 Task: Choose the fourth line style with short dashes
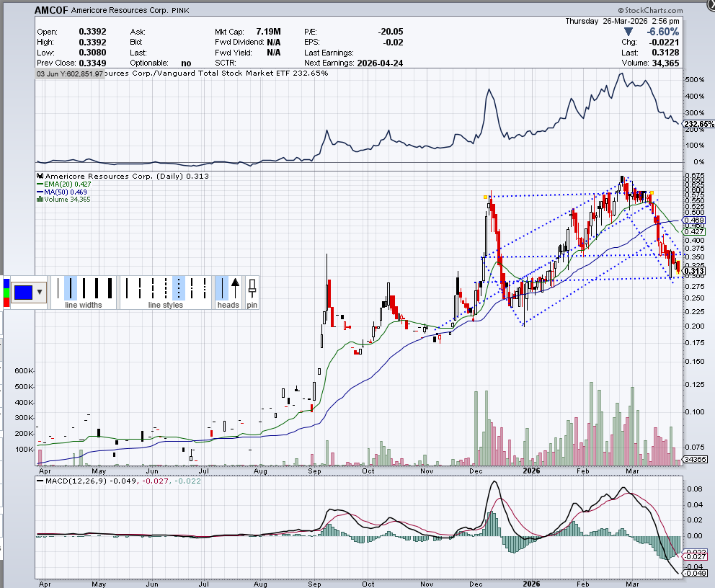(x=166, y=288)
